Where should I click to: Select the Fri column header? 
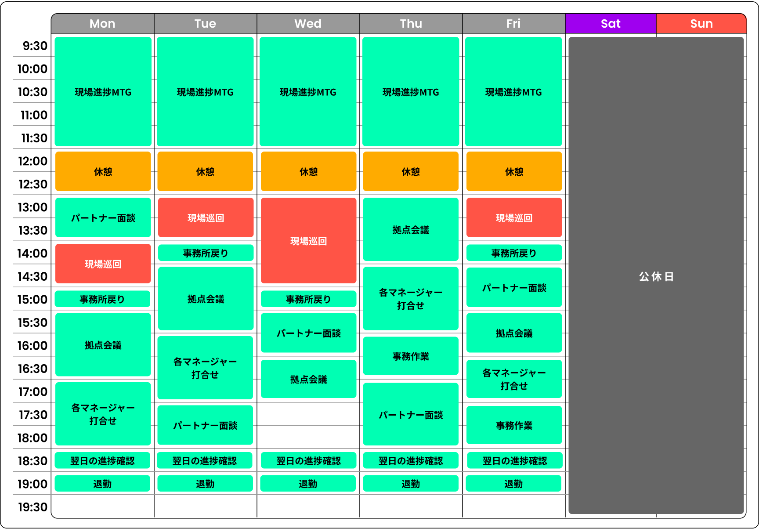tap(513, 24)
